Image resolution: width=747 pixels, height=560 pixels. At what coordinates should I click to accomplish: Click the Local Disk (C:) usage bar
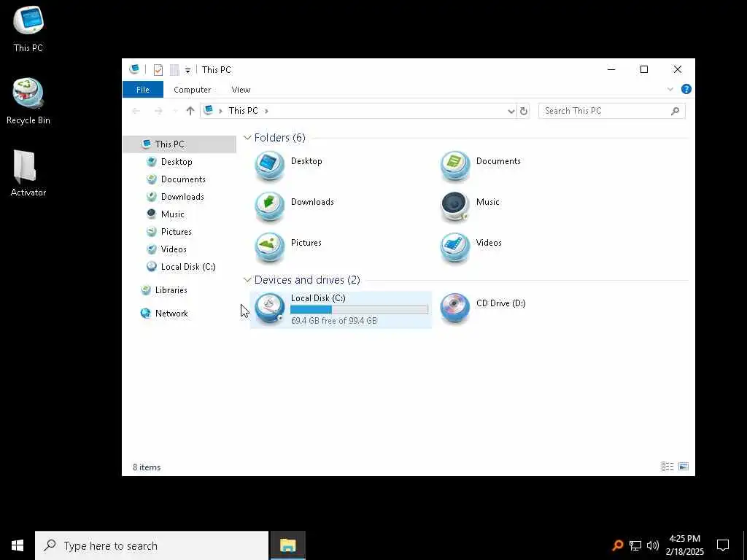click(359, 309)
